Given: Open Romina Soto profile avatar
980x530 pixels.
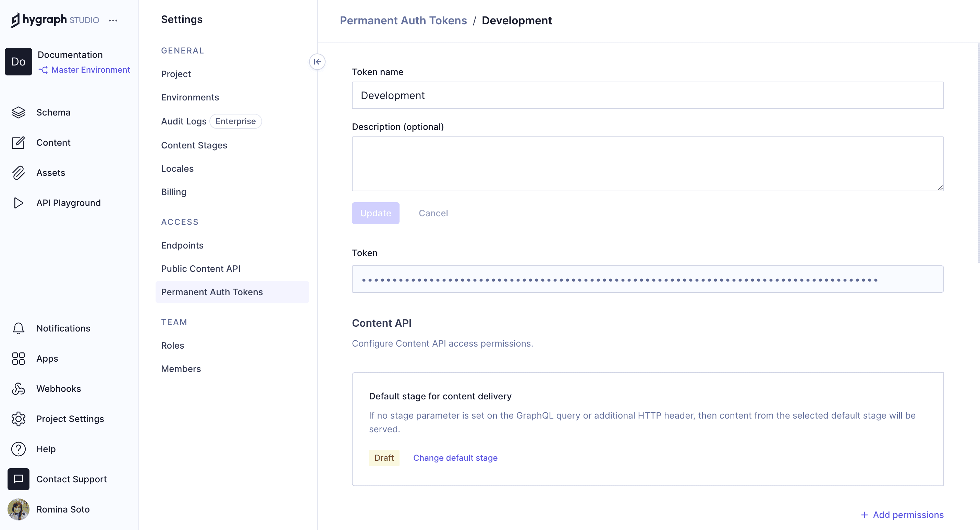Looking at the screenshot, I should (18, 509).
